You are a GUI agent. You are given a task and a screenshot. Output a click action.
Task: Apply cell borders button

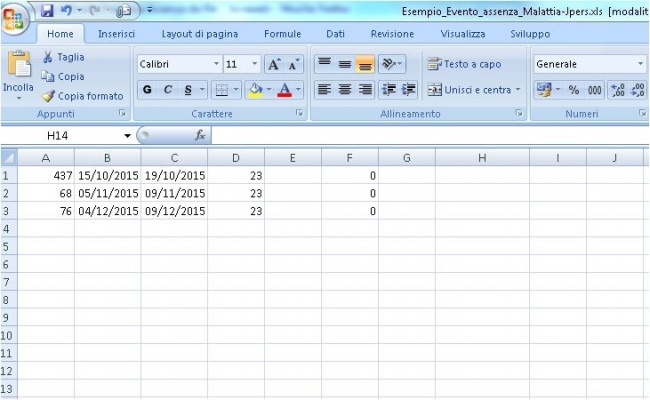(x=222, y=90)
